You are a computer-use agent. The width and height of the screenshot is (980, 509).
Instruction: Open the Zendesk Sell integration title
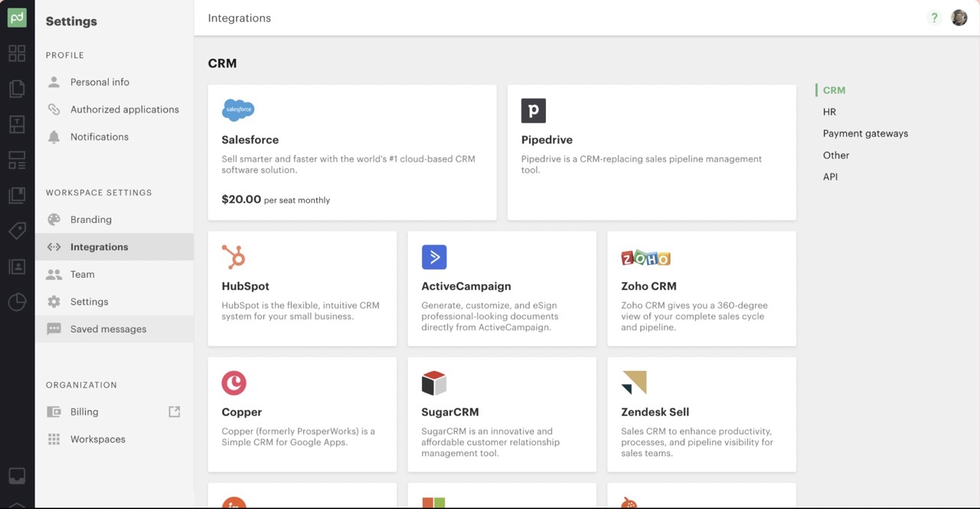tap(655, 412)
